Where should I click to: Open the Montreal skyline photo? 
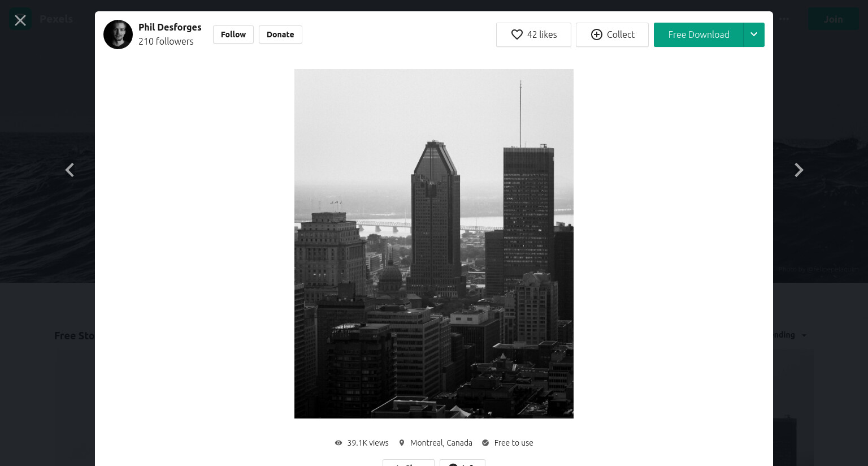point(434,244)
